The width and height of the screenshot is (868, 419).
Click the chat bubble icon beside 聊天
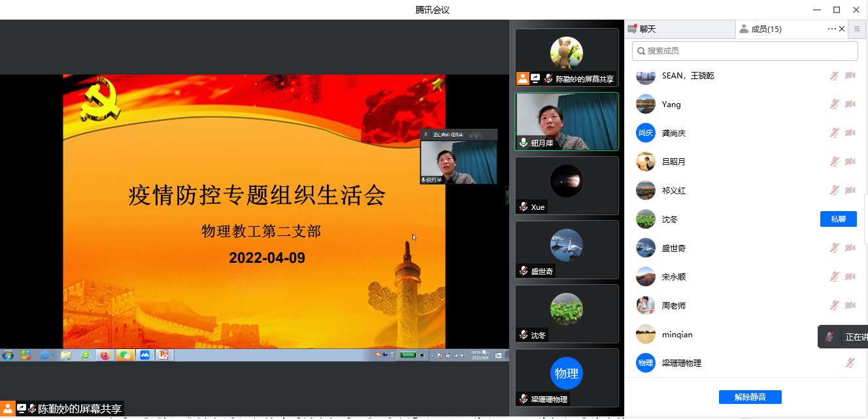tap(632, 29)
